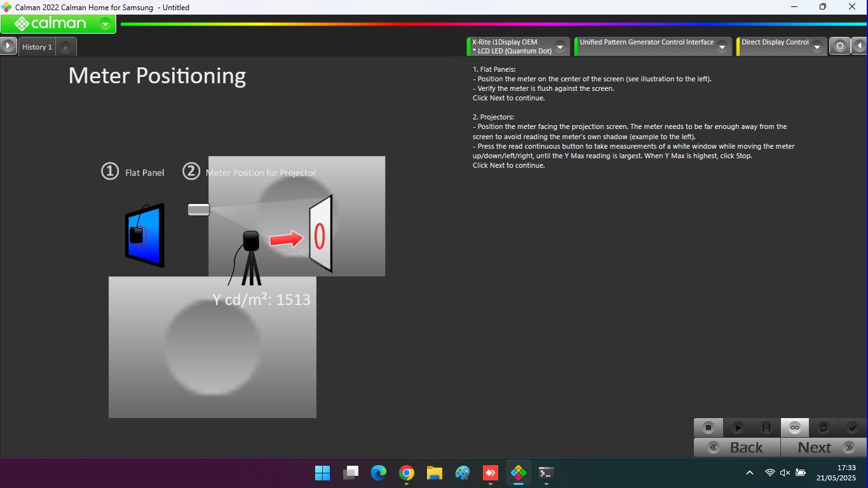Click the Calman taskbar icon

click(519, 473)
